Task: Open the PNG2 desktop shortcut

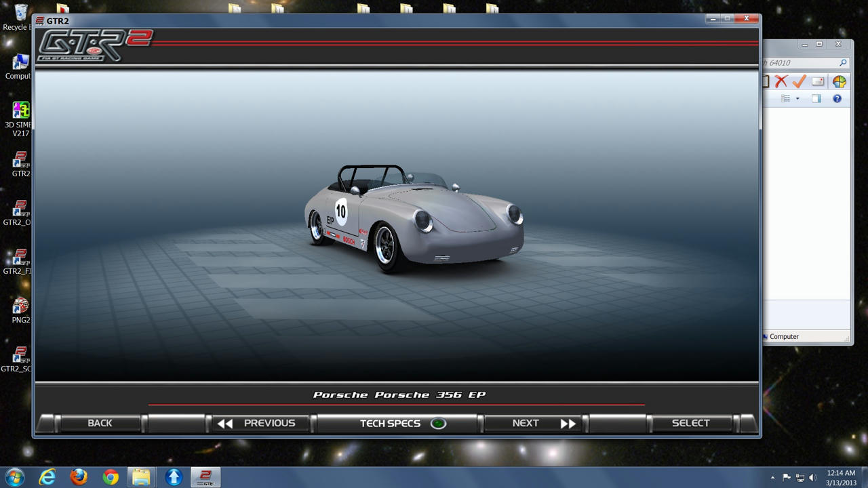Action: point(20,310)
